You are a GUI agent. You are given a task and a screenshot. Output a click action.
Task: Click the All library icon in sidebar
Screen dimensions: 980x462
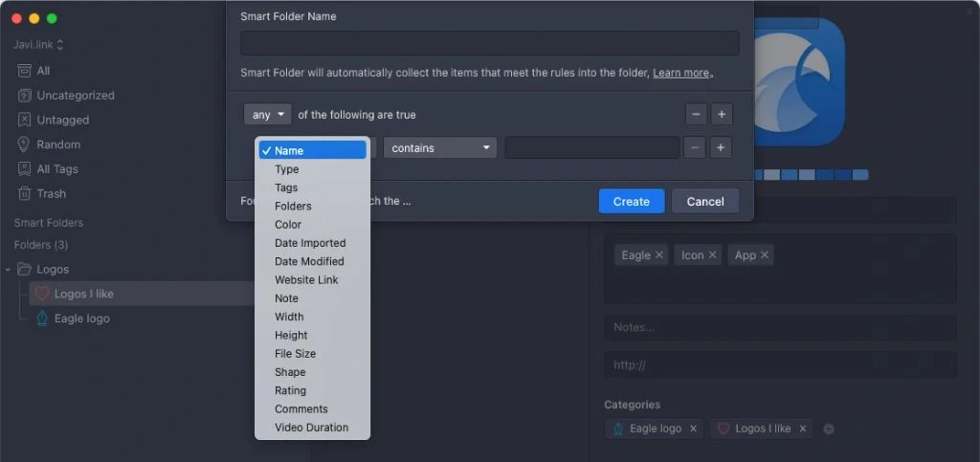[25, 71]
